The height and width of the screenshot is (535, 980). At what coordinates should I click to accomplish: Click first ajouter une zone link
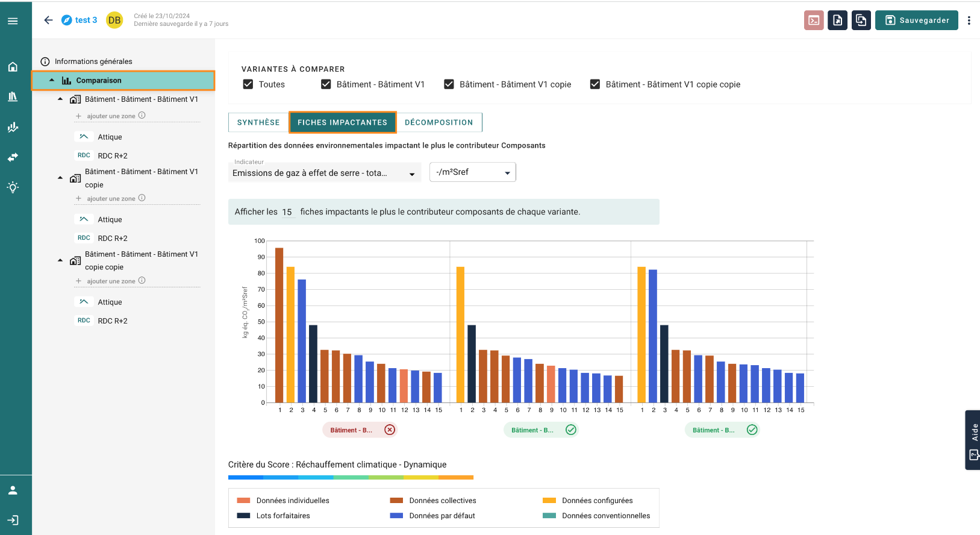(111, 116)
